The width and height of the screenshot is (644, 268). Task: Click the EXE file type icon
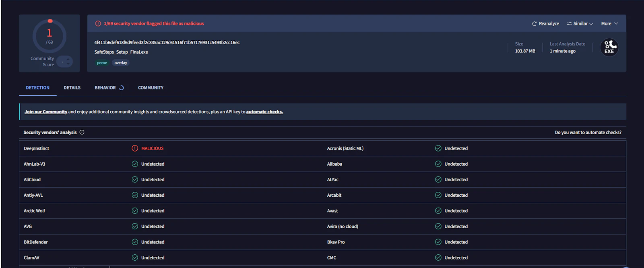click(x=609, y=48)
